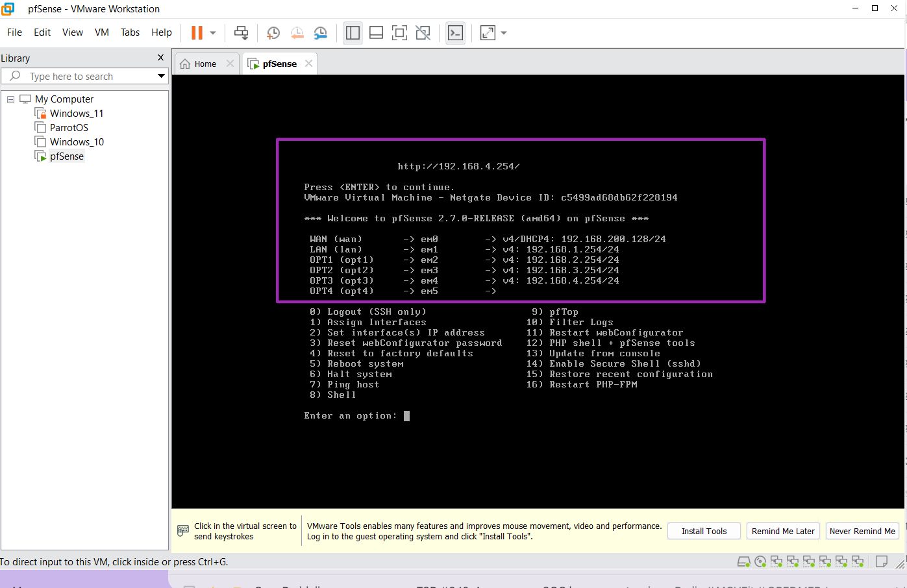Screen dimensions: 907x588
Task: Open the View menu
Action: pyautogui.click(x=73, y=32)
